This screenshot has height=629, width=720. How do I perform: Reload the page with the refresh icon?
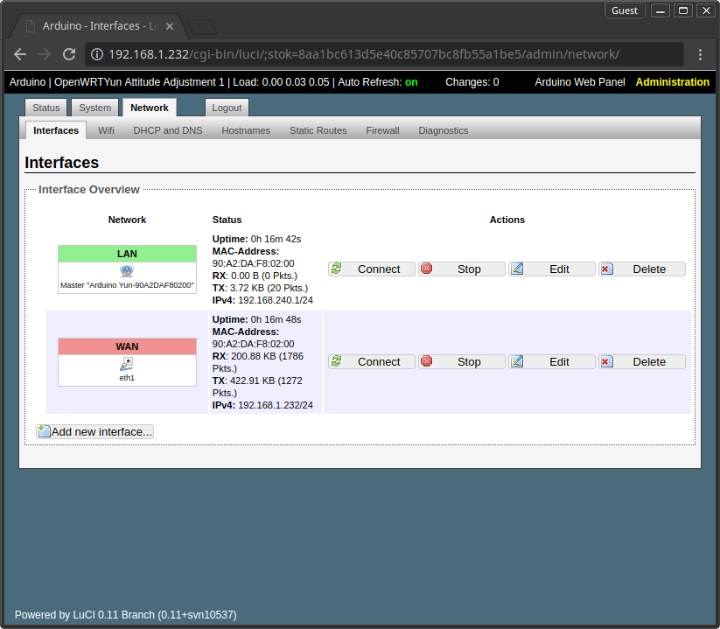tap(69, 55)
